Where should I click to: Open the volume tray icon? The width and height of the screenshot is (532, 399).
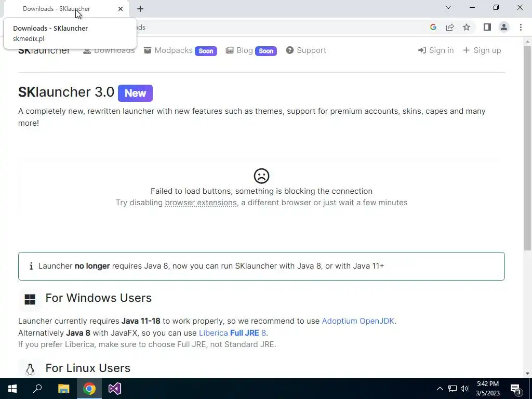(464, 389)
